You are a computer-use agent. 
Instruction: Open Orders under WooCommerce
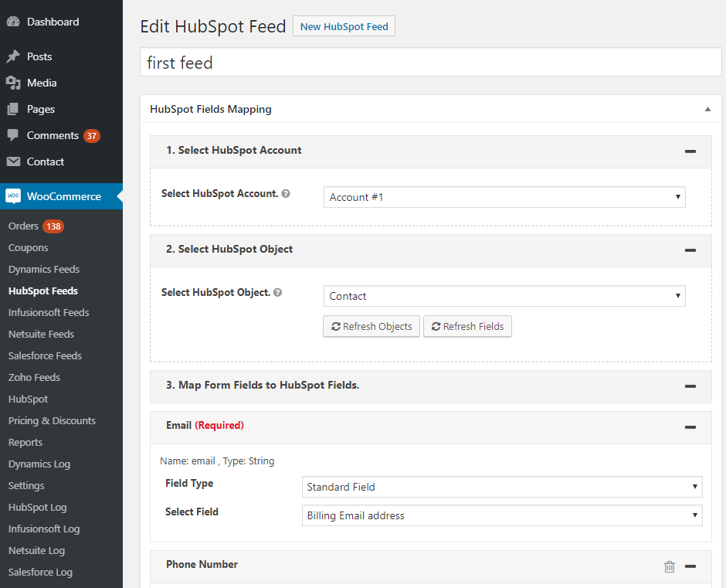click(x=23, y=226)
